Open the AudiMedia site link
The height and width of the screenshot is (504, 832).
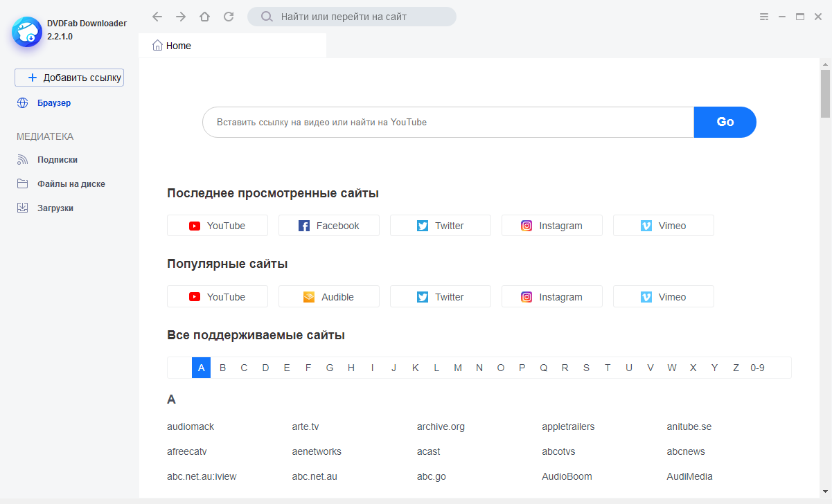(690, 476)
